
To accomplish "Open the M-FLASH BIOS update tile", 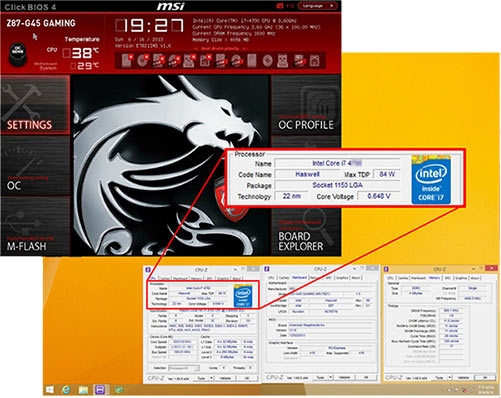I will [x=35, y=226].
